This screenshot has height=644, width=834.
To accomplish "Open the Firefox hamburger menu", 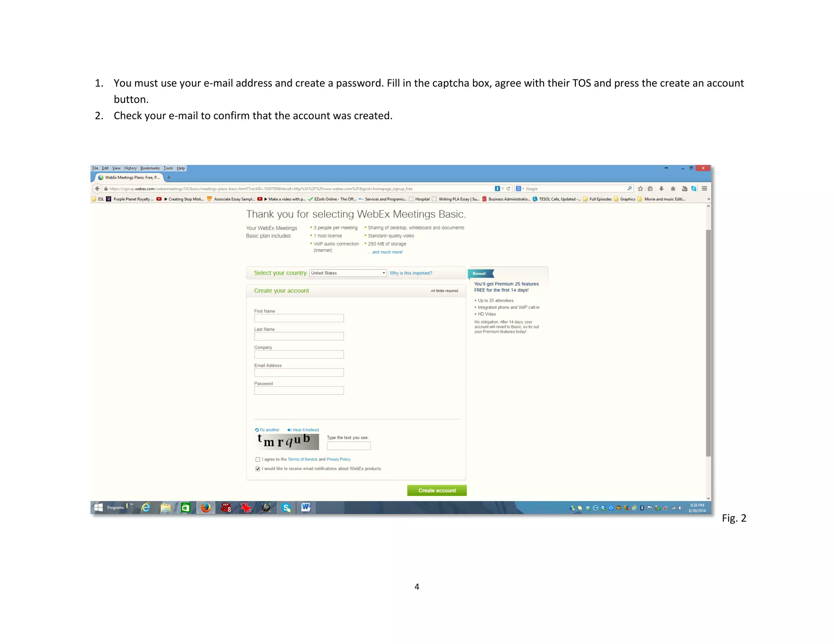I will pyautogui.click(x=704, y=188).
